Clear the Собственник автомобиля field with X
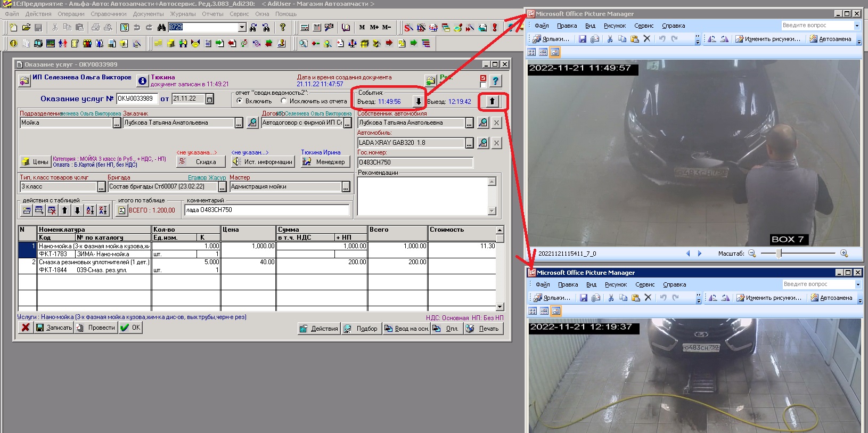This screenshot has width=868, height=433. [x=496, y=123]
